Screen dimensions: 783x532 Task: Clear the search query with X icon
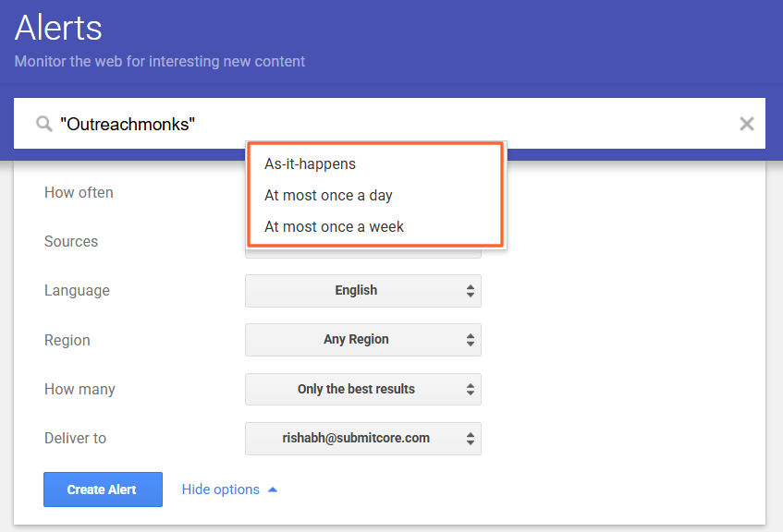point(747,124)
